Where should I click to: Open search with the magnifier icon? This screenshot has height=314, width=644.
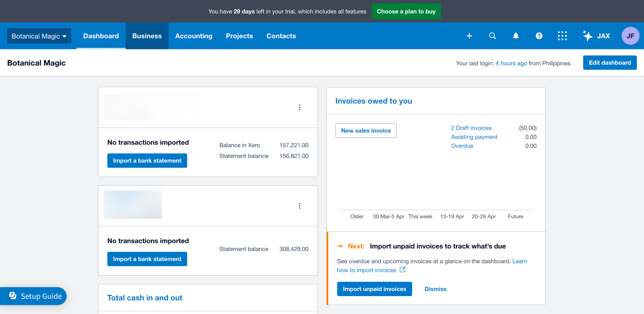tap(492, 36)
